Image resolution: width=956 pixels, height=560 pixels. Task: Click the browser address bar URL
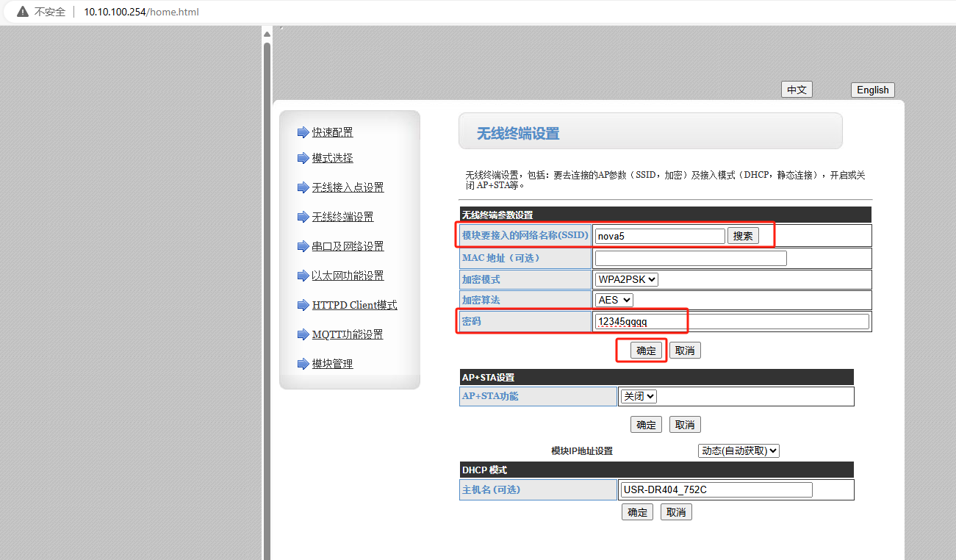[x=141, y=12]
